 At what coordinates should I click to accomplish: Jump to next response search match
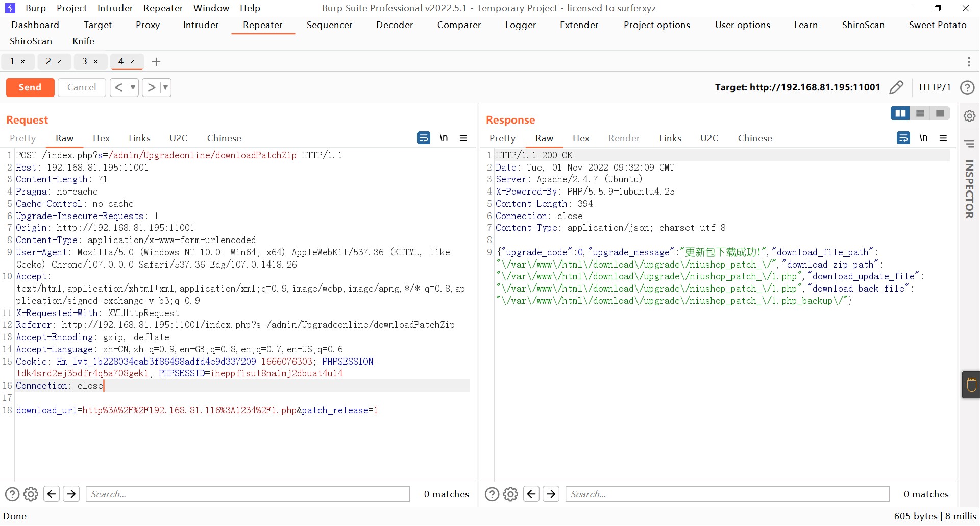click(551, 494)
